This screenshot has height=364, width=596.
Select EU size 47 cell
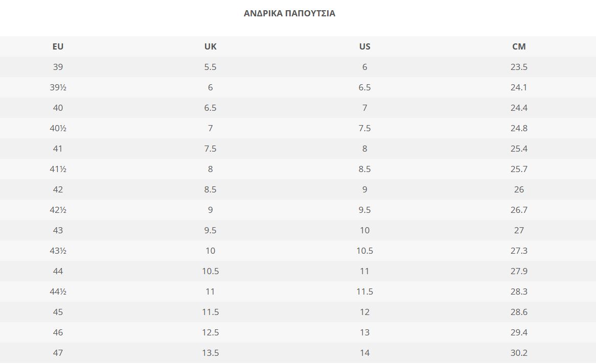(x=58, y=353)
